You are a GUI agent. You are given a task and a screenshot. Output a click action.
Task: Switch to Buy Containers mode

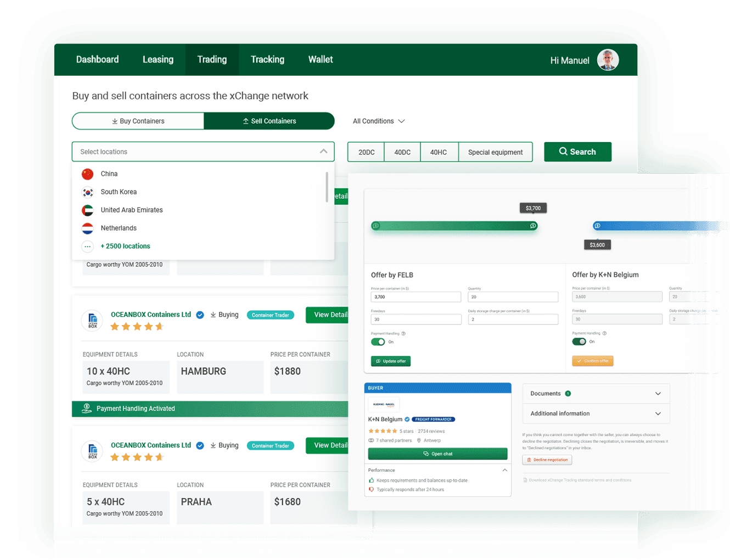pos(138,121)
